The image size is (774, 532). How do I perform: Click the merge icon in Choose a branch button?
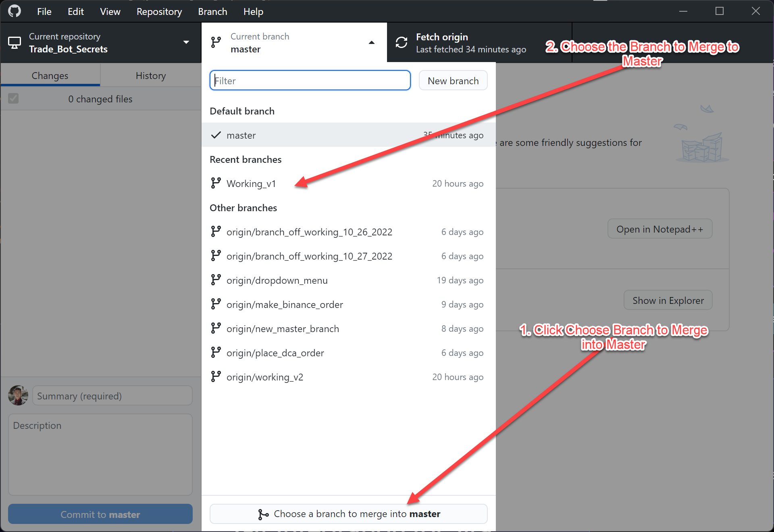[263, 514]
